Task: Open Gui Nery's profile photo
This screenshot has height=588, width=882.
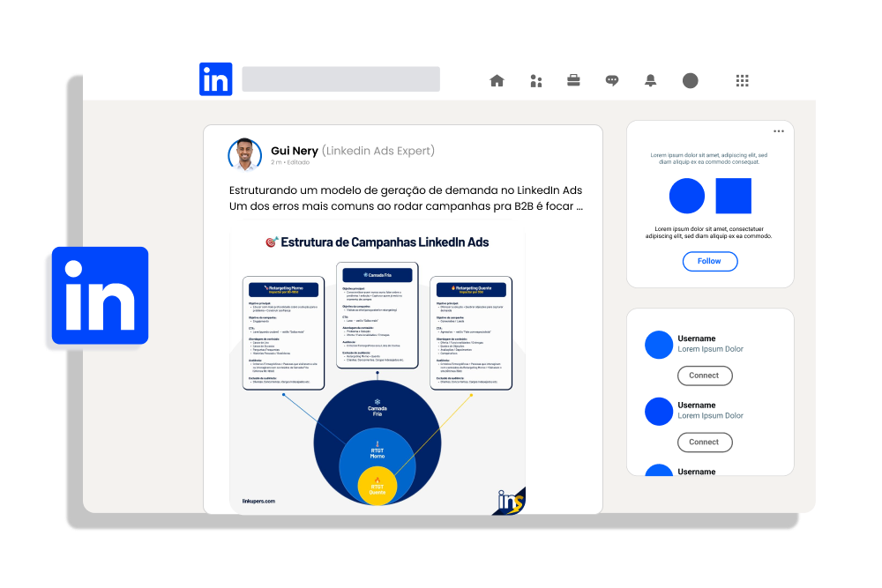Action: 245,154
